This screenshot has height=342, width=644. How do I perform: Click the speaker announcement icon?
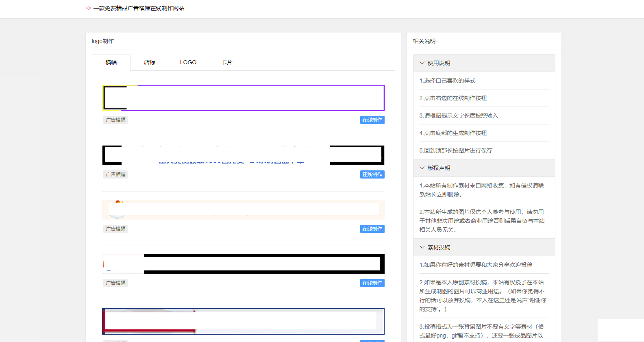point(88,8)
